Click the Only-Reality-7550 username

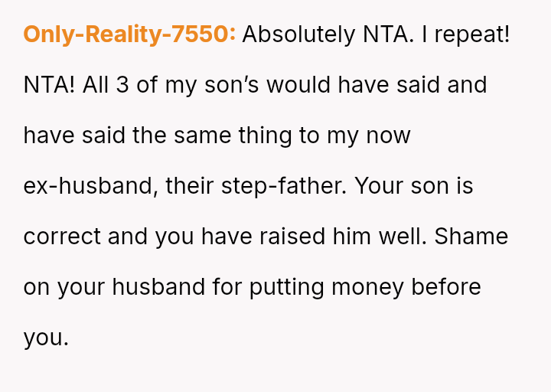tap(130, 34)
